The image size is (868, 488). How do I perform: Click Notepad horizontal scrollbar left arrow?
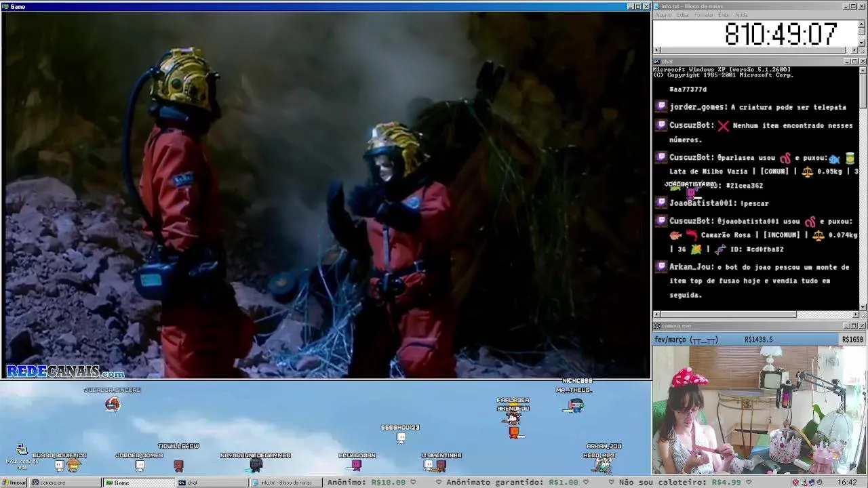click(656, 50)
